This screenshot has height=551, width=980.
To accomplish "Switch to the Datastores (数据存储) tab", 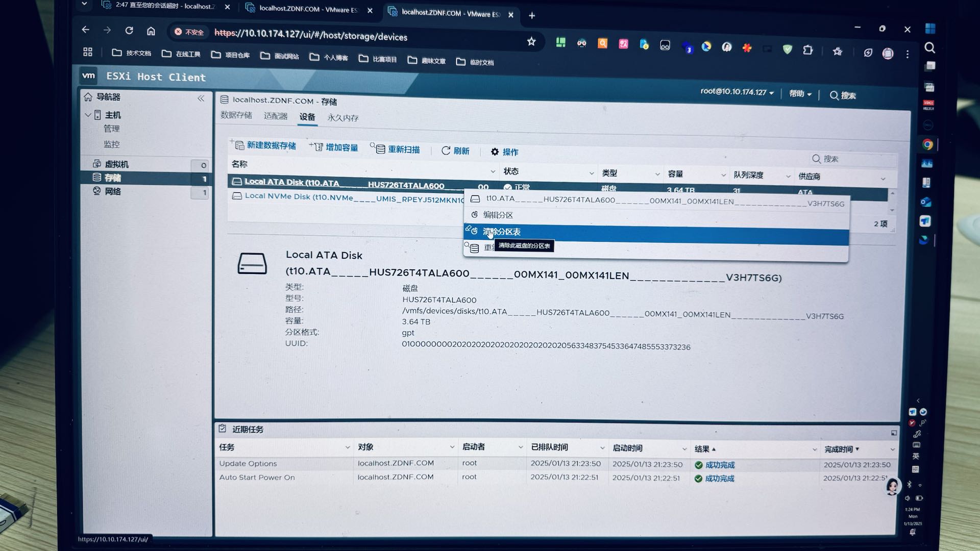I will 236,115.
